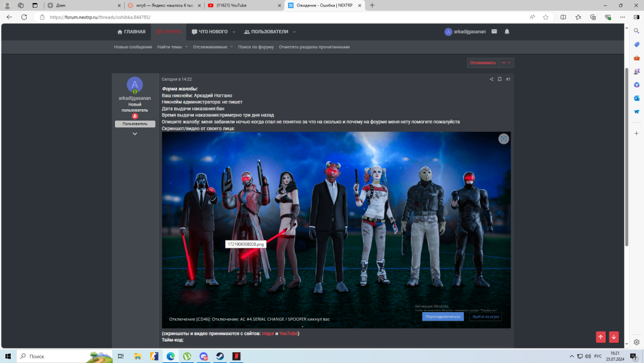Open the forum mail inbox envelope icon

[494, 32]
